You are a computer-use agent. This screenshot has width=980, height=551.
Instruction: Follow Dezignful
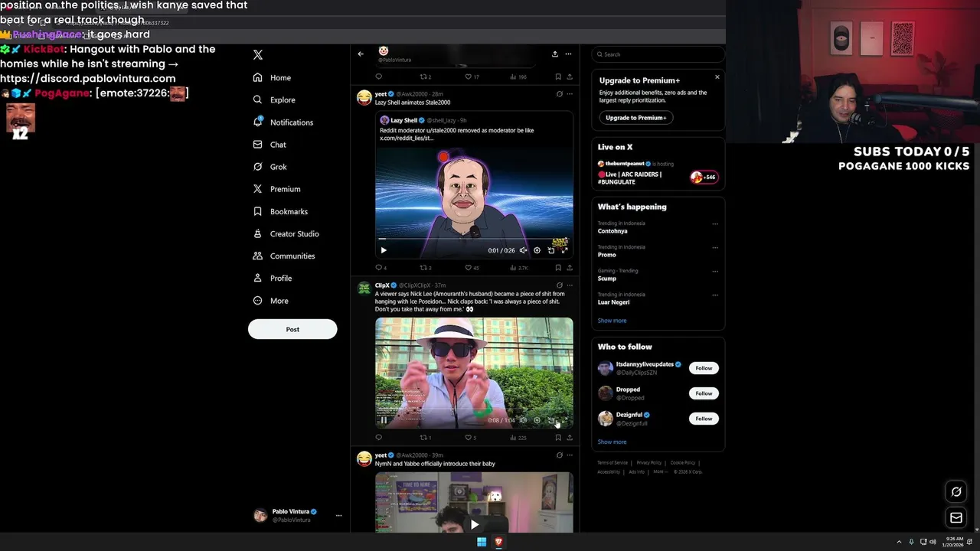tap(704, 419)
